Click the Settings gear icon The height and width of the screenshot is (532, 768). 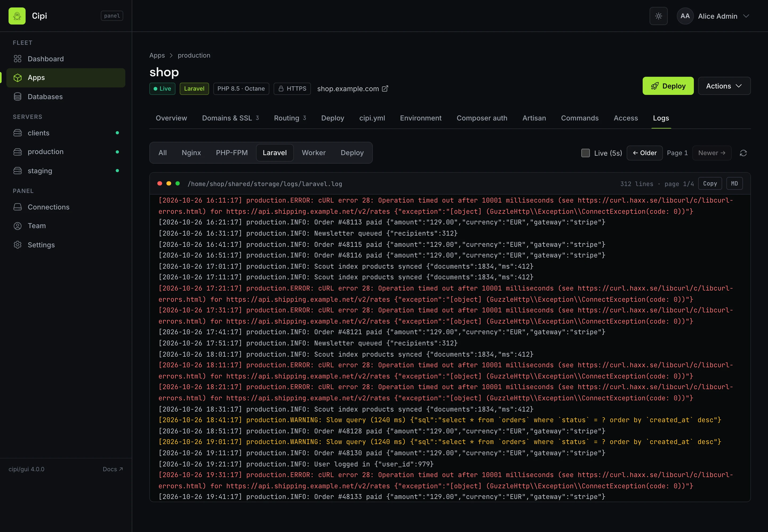pyautogui.click(x=18, y=245)
